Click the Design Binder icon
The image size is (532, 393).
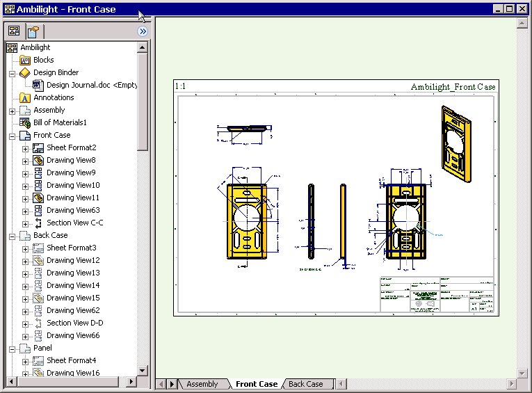(x=25, y=72)
